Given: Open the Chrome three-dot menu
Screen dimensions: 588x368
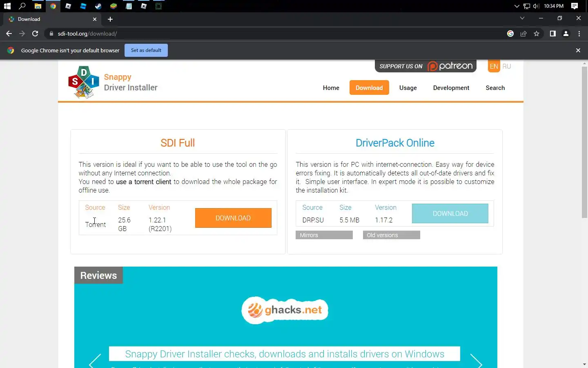Looking at the screenshot, I should [579, 34].
